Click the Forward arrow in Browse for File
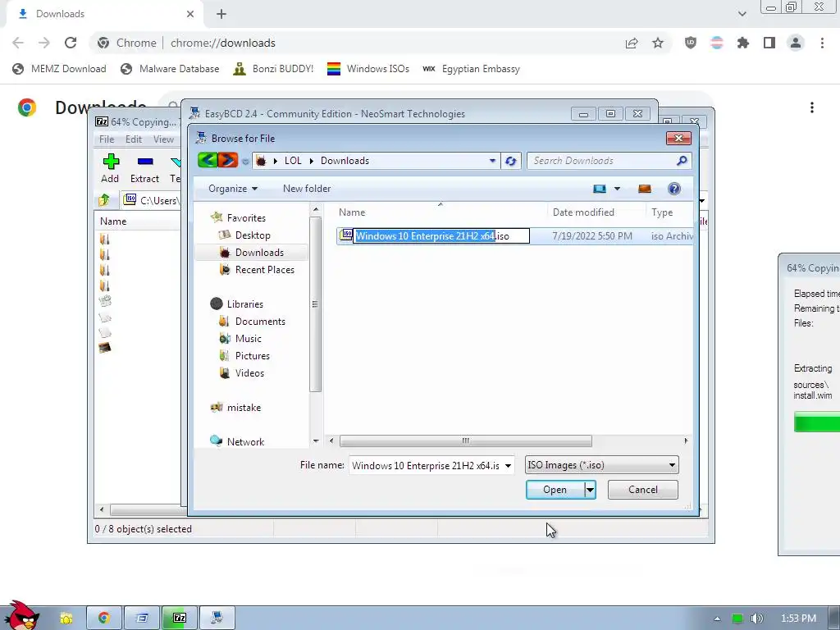This screenshot has width=840, height=630. click(x=228, y=160)
